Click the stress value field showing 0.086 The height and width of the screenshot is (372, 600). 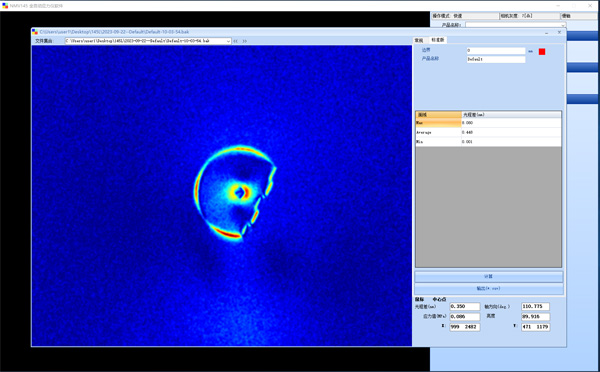pos(465,317)
